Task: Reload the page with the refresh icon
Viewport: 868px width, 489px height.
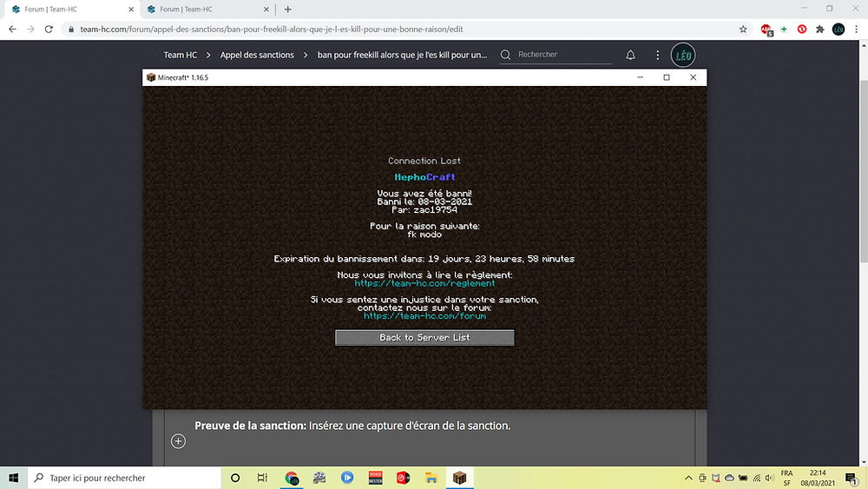Action: coord(49,30)
